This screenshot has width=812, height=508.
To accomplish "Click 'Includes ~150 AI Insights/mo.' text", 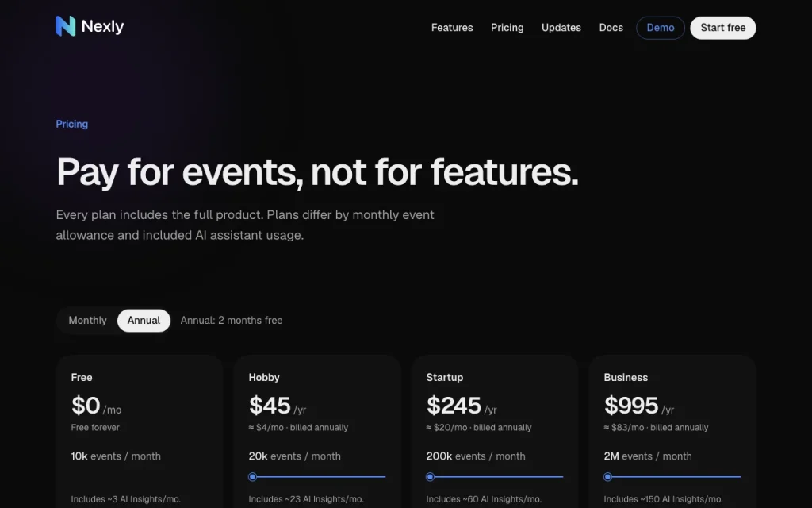I will (x=664, y=500).
